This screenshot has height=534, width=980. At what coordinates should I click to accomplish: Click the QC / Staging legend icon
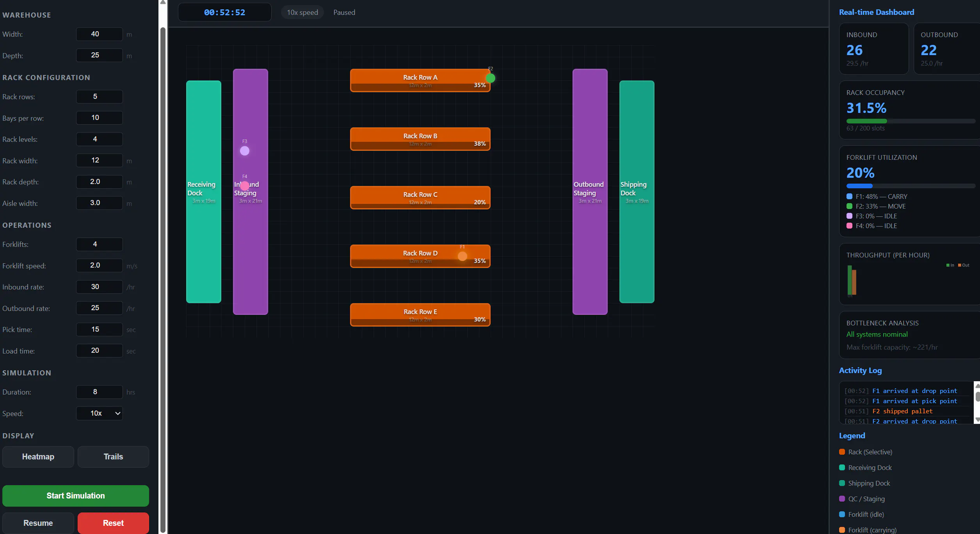pyautogui.click(x=842, y=499)
